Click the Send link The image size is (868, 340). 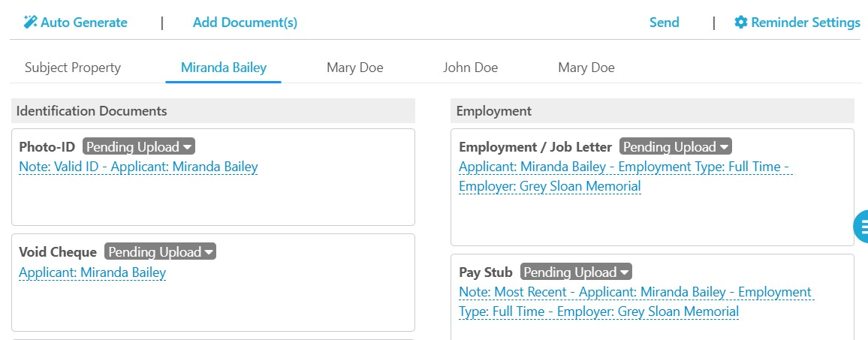[x=665, y=23]
